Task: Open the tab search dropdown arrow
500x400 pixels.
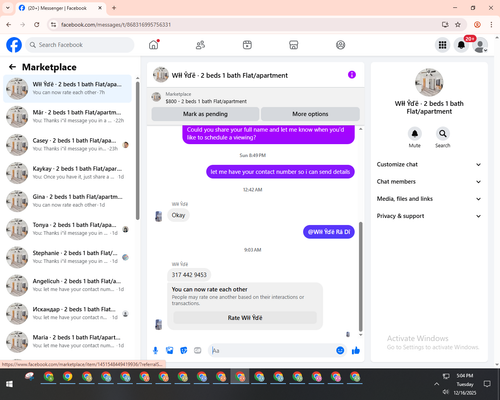Action: point(7,8)
